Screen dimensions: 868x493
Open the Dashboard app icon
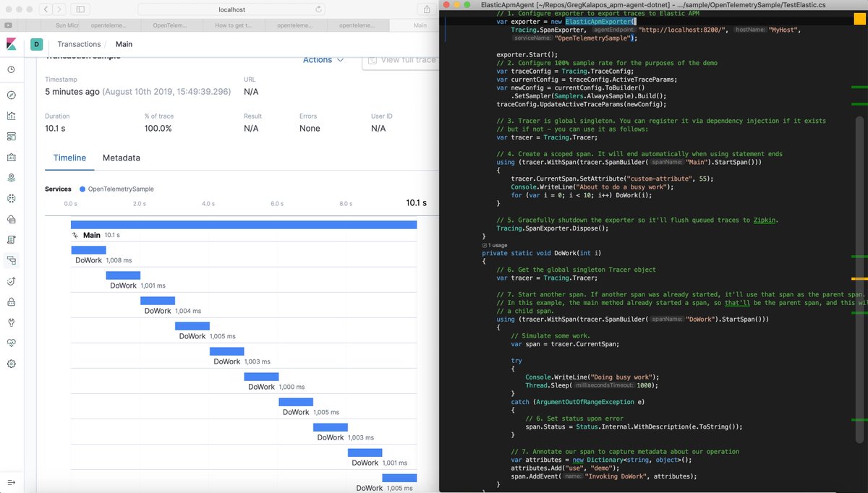[x=10, y=136]
